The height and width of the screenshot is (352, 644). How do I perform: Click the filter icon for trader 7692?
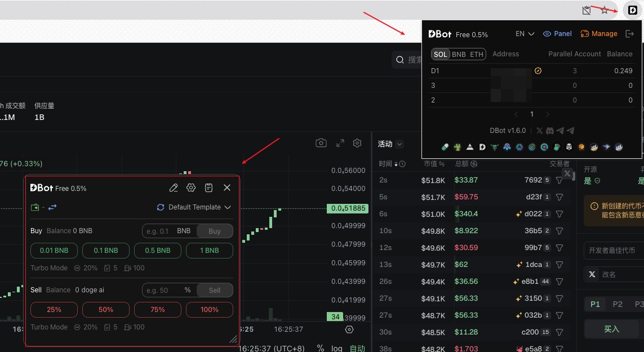[x=559, y=180]
